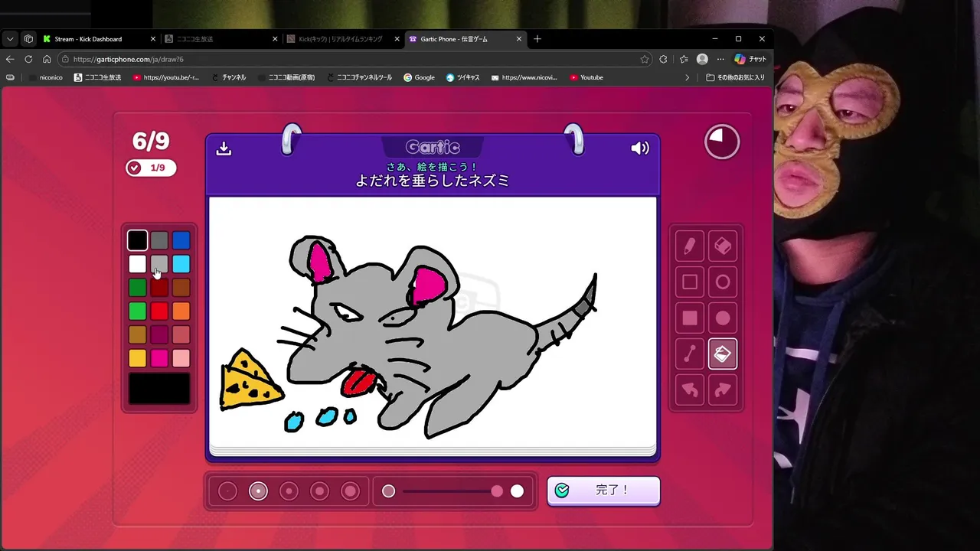
Task: Undo the last drawing stroke
Action: 690,390
